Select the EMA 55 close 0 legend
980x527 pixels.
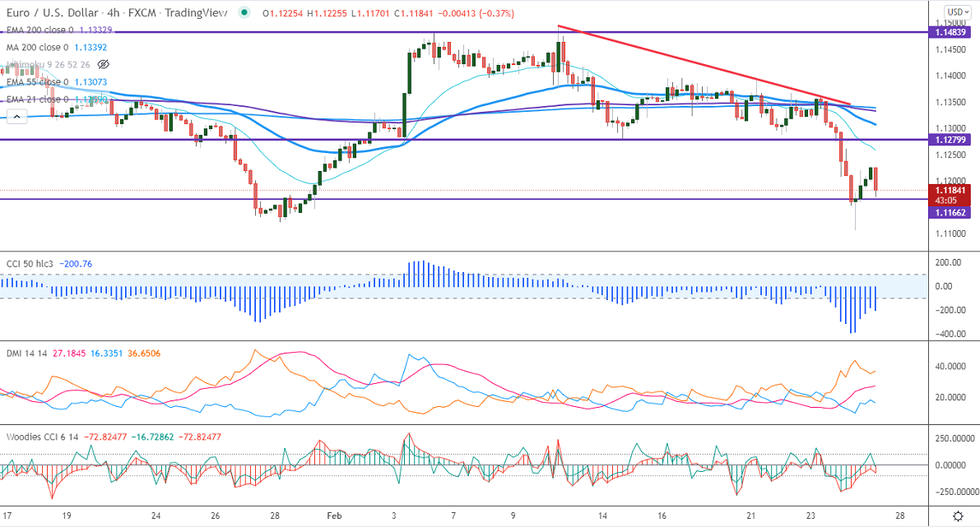pyautogui.click(x=38, y=81)
